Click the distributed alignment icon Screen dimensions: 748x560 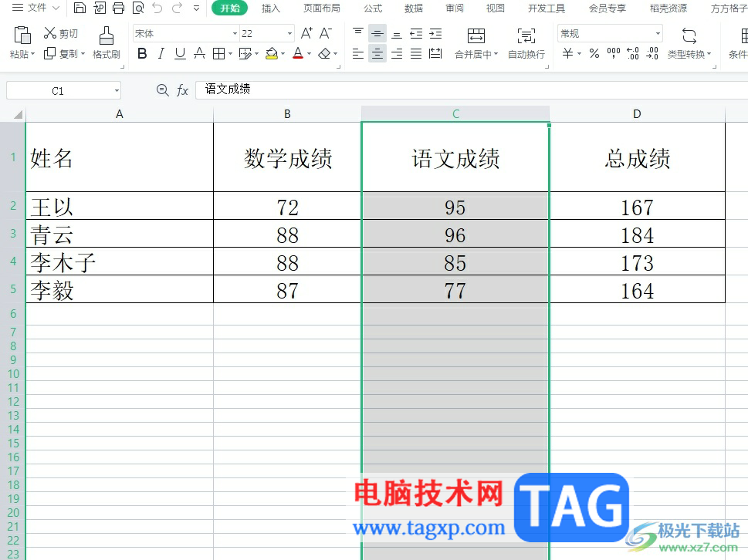pyautogui.click(x=435, y=53)
